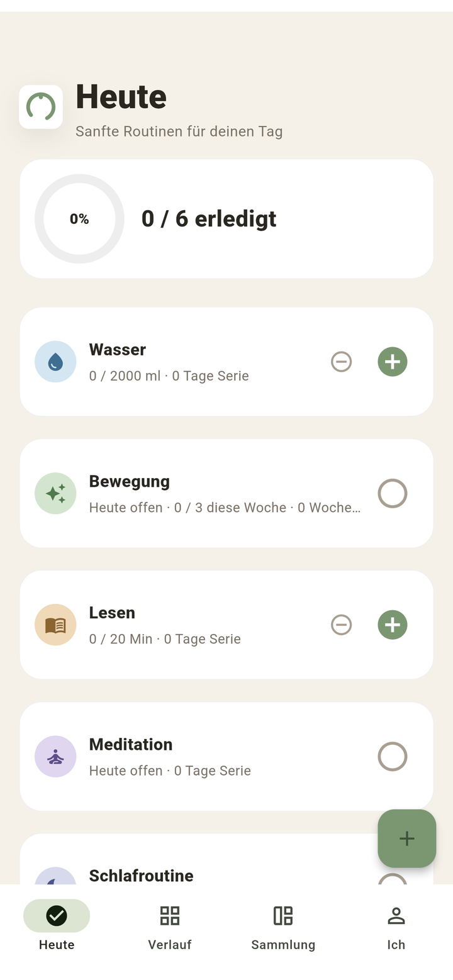Add a new habit with floating plus button
Viewport: 453px width, 980px height.
click(x=407, y=838)
